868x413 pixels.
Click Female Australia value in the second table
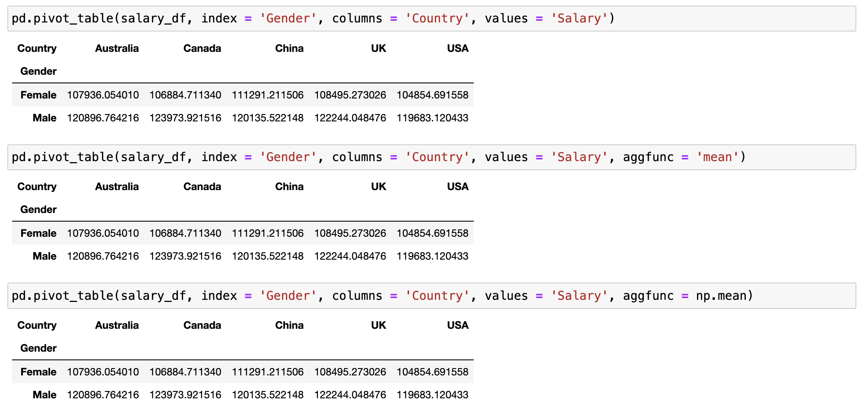(x=103, y=233)
